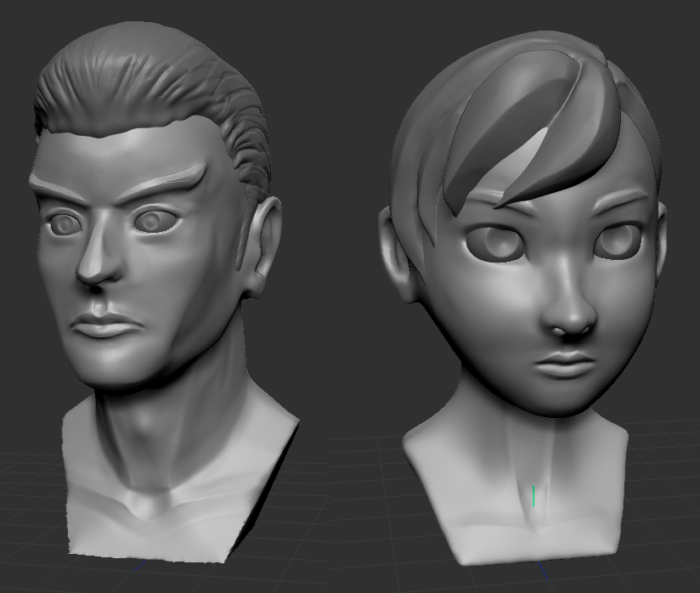
Task: Click the male head's left-side eye
Action: coord(65,224)
